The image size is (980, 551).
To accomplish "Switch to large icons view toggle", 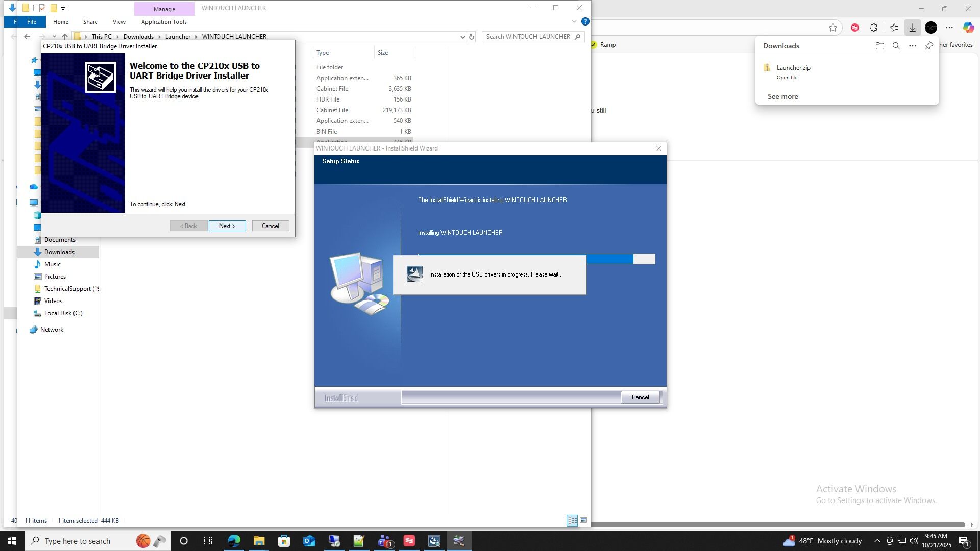I will tap(583, 520).
